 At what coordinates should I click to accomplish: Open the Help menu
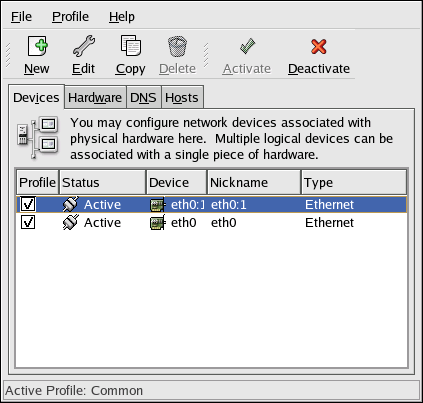122,17
